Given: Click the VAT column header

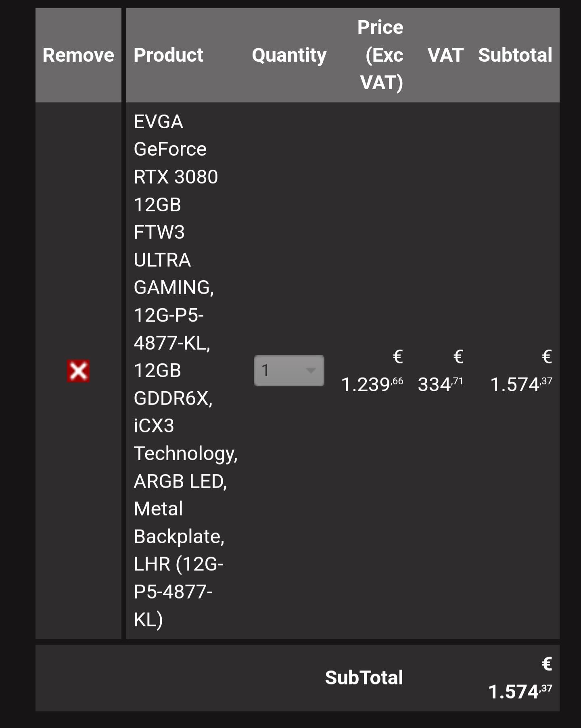Looking at the screenshot, I should (445, 55).
